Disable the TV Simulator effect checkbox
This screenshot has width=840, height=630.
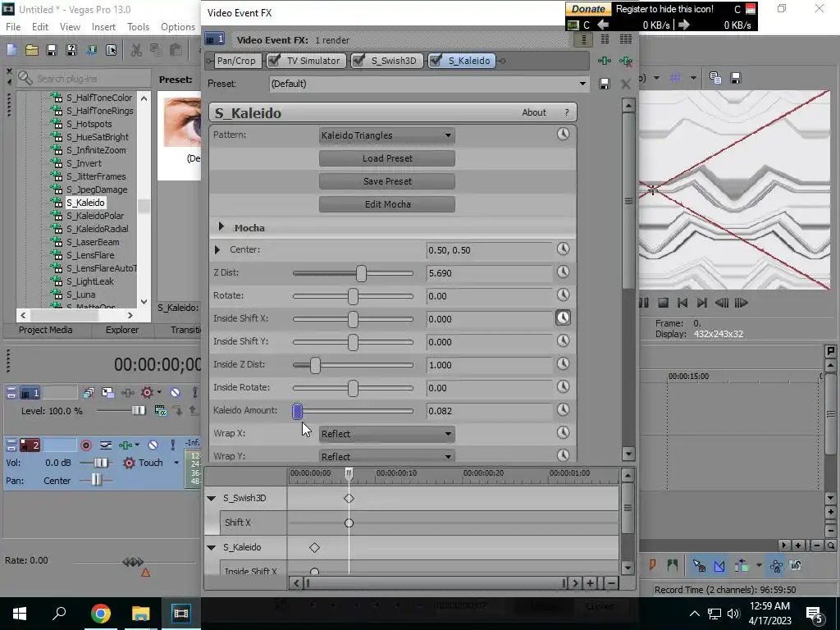click(274, 61)
